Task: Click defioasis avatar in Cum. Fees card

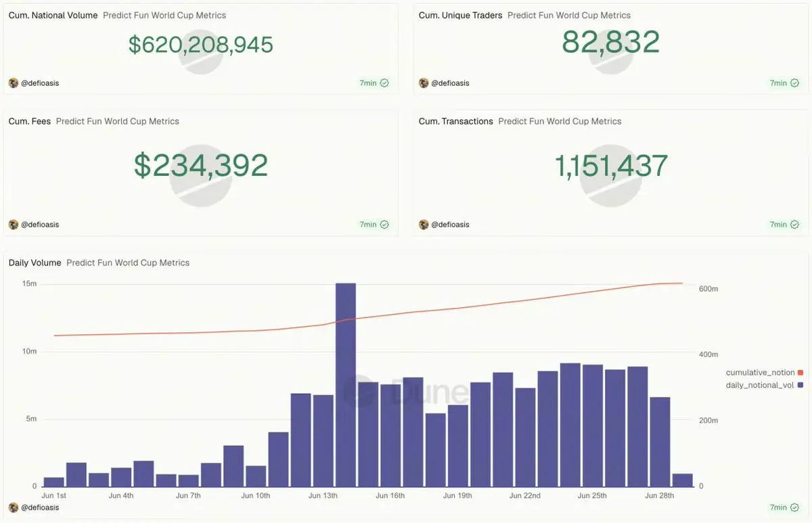Action: point(14,225)
